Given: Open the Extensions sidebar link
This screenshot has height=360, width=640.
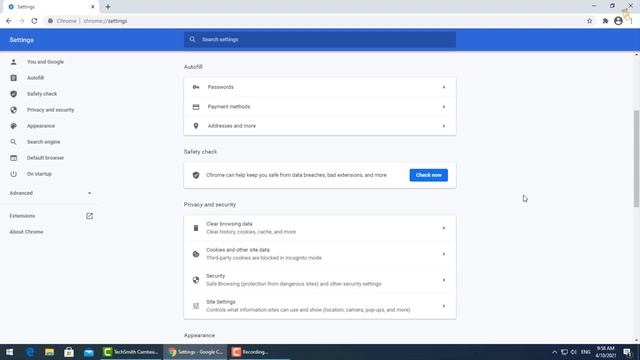Looking at the screenshot, I should pos(22,216).
